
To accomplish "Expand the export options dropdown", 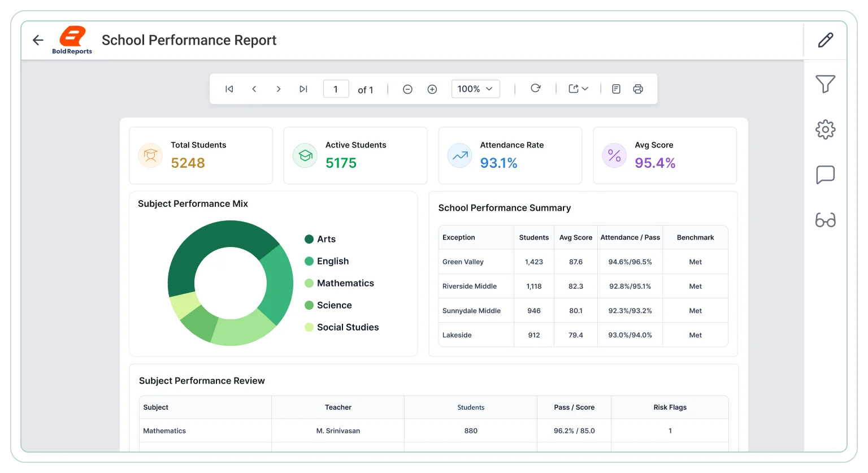I will pos(578,89).
